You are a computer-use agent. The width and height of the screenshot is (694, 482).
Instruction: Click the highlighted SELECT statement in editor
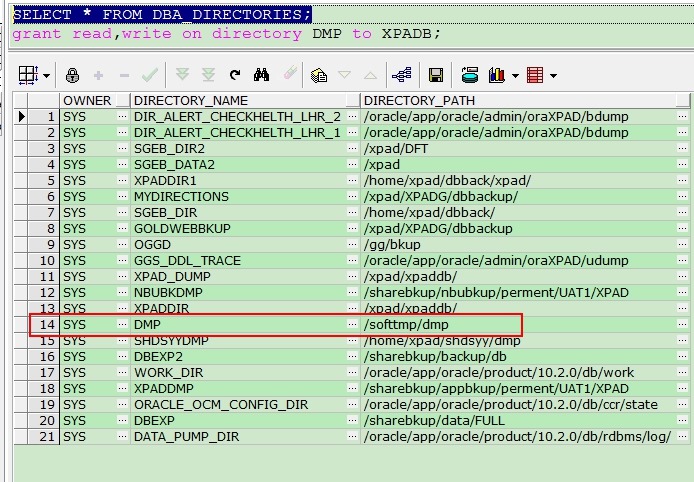coord(162,15)
